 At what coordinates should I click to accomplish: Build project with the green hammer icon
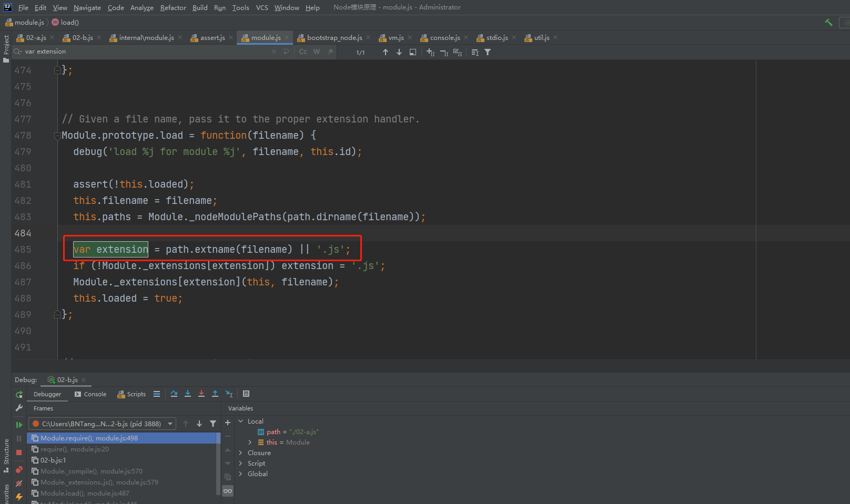pyautogui.click(x=829, y=22)
